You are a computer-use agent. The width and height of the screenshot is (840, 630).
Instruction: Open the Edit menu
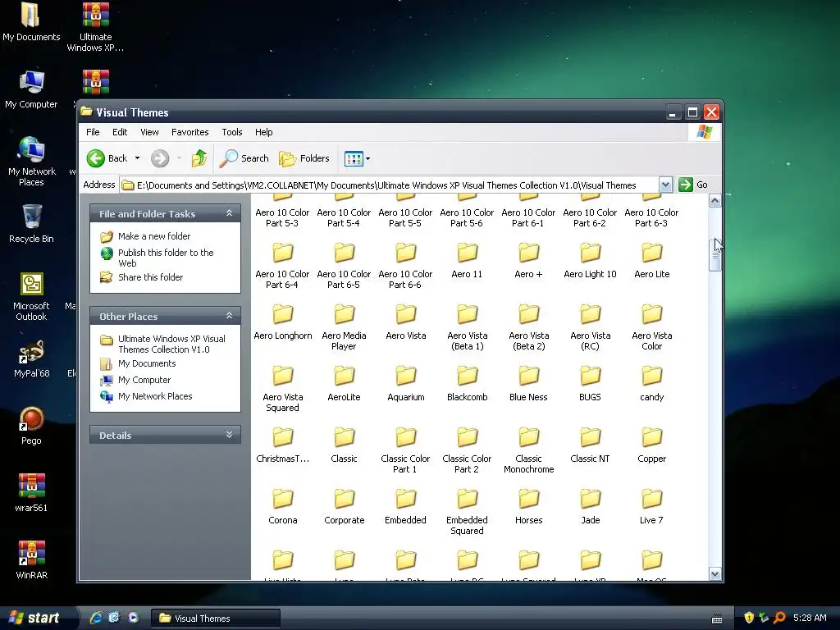tap(120, 132)
